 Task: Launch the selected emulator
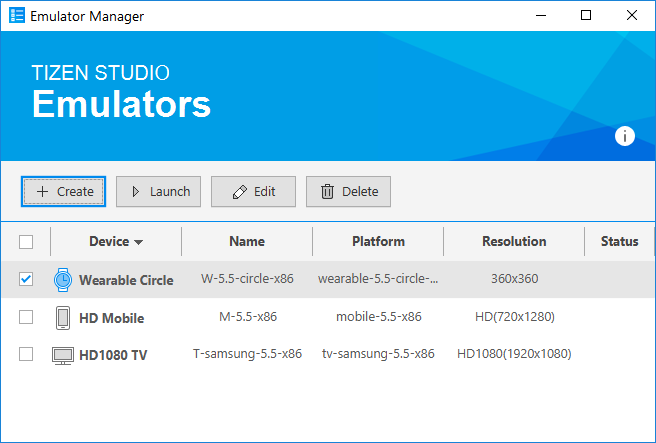pyautogui.click(x=159, y=191)
